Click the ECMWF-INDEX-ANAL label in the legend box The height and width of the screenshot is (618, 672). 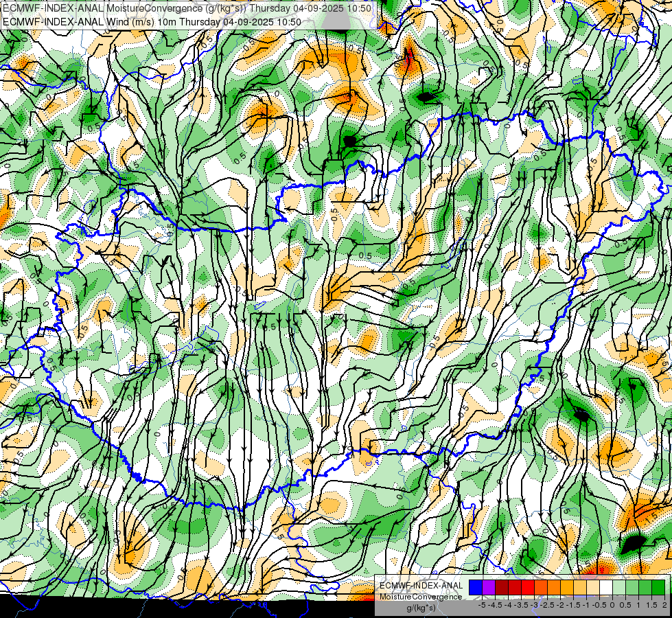(x=421, y=586)
